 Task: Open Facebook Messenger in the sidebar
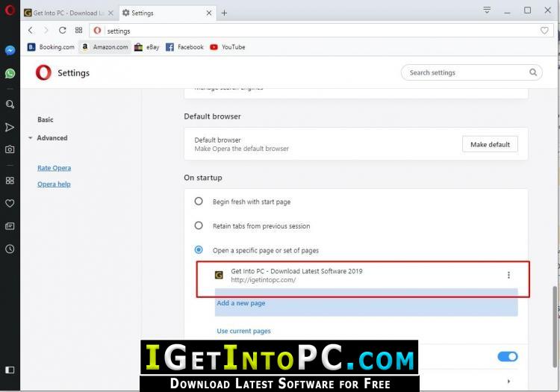[x=10, y=50]
